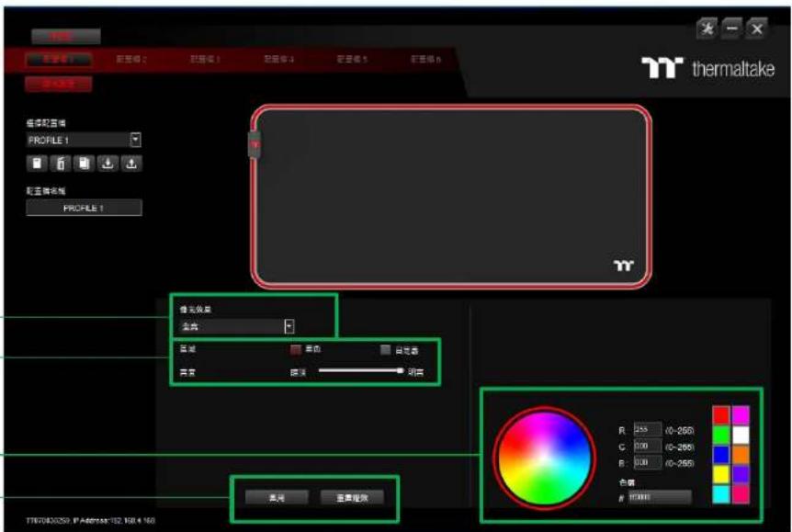This screenshot has width=792, height=532.
Task: Click the delete profile trash icon
Action: pos(61,164)
